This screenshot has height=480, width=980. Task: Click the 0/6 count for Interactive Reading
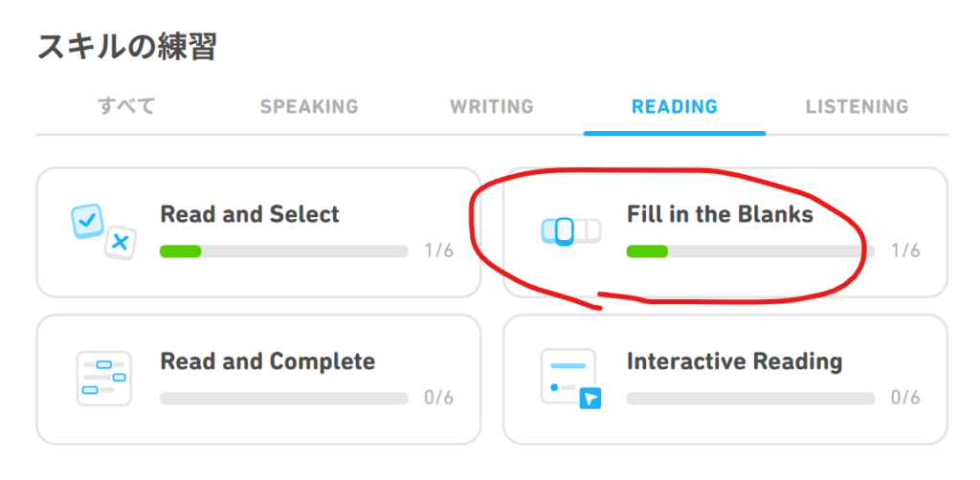click(x=905, y=398)
